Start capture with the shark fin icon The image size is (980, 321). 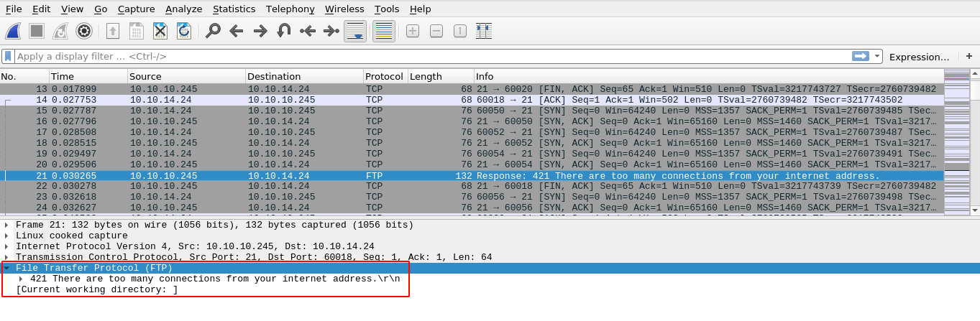click(x=13, y=31)
